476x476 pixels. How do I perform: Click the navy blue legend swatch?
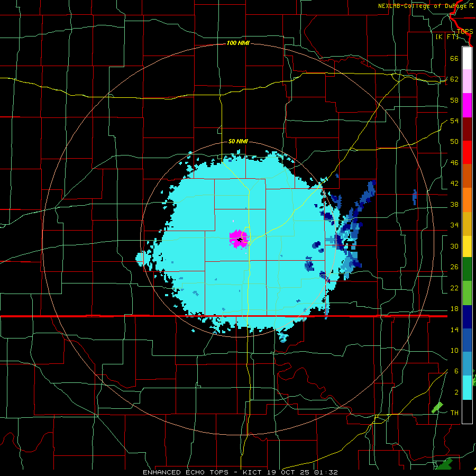coord(467,317)
